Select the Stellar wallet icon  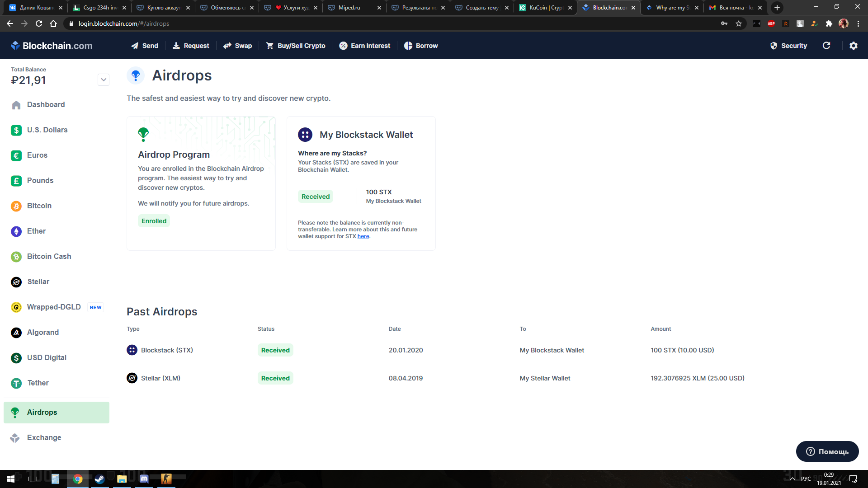click(16, 282)
